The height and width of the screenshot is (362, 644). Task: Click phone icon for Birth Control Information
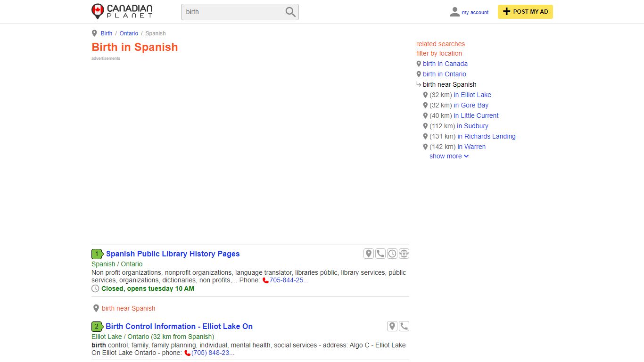(404, 326)
